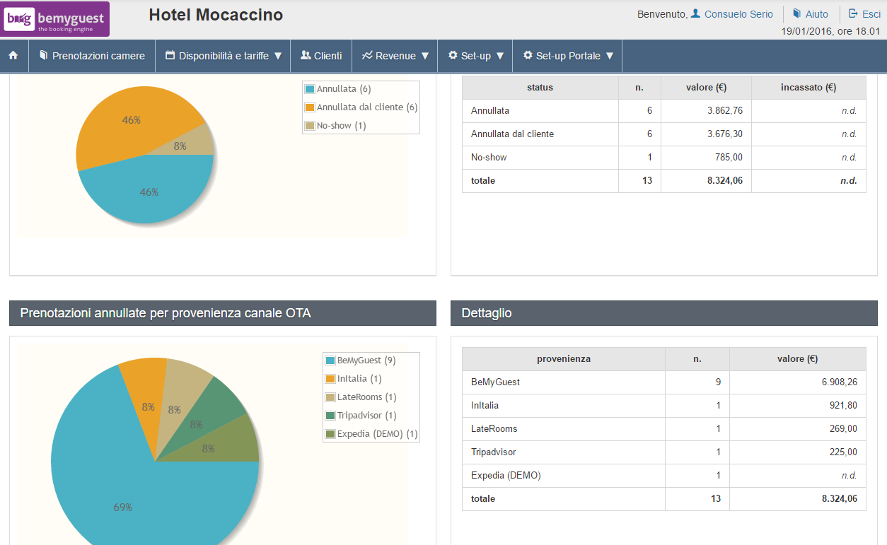
Task: Expand the Disponibilità e tariffe dropdown arrow
Action: click(x=278, y=56)
